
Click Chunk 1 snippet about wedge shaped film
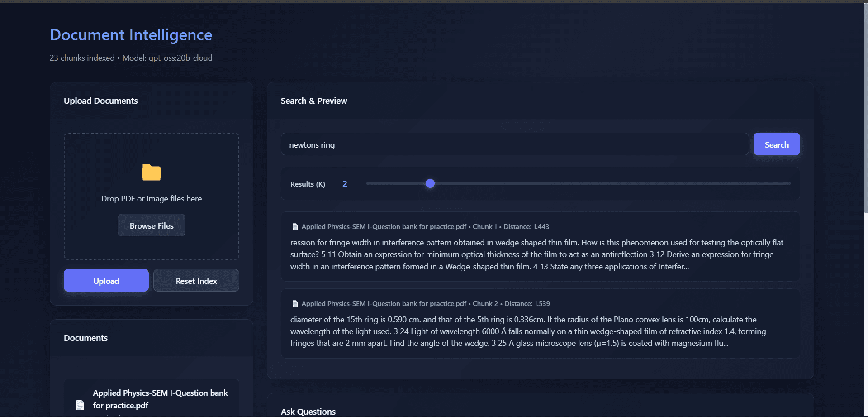[537, 254]
